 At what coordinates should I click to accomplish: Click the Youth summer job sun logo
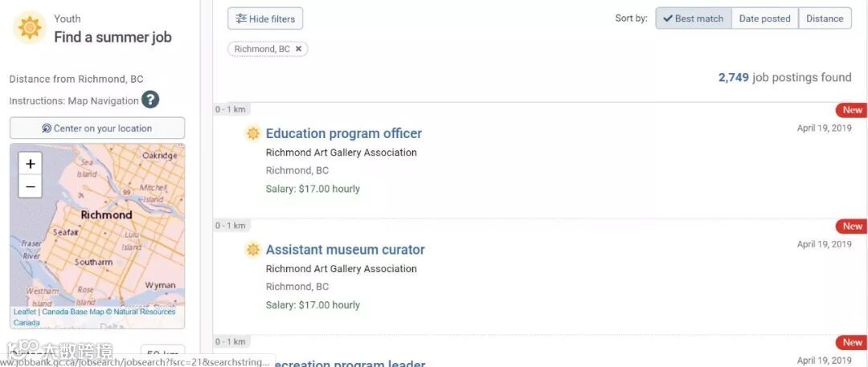coord(30,27)
